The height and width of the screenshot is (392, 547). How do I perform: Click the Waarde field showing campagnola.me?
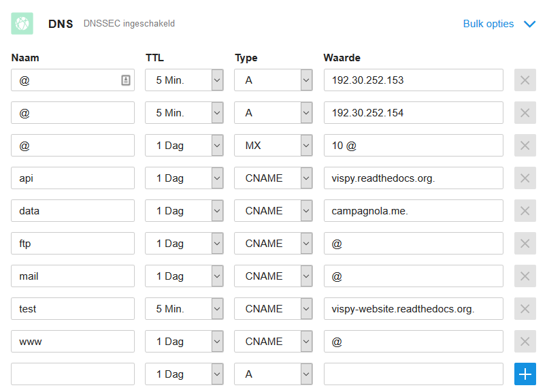(x=413, y=210)
